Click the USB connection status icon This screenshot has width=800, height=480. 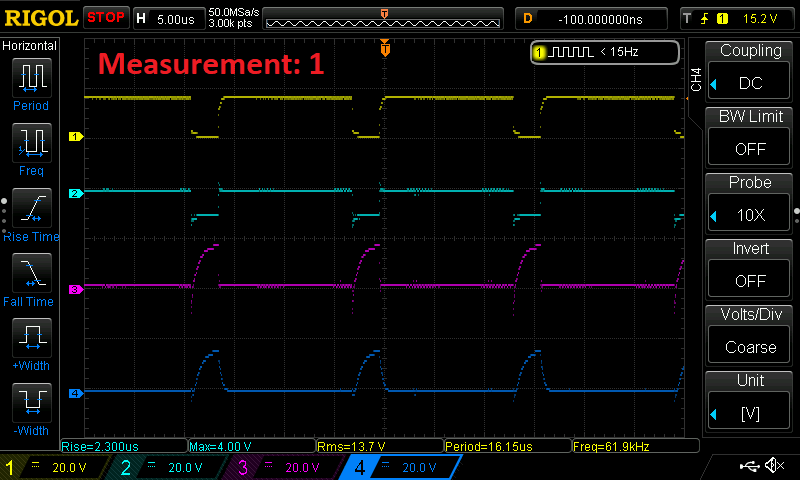pos(749,466)
